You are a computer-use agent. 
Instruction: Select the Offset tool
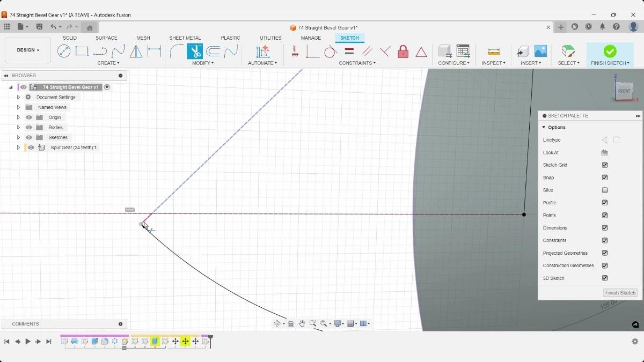coord(213,51)
